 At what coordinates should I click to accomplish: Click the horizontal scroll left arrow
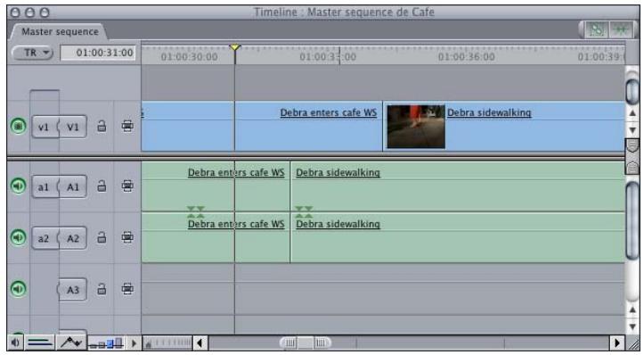coord(200,343)
